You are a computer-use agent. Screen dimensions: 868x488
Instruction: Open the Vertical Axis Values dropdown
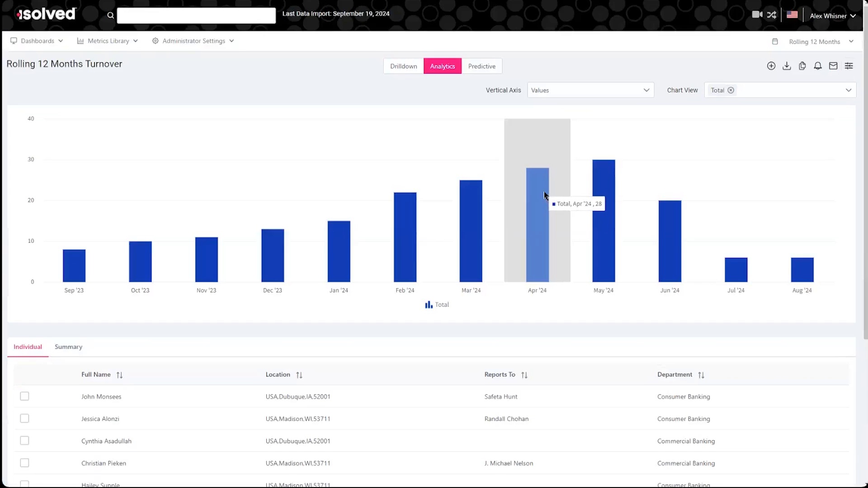[x=590, y=90]
